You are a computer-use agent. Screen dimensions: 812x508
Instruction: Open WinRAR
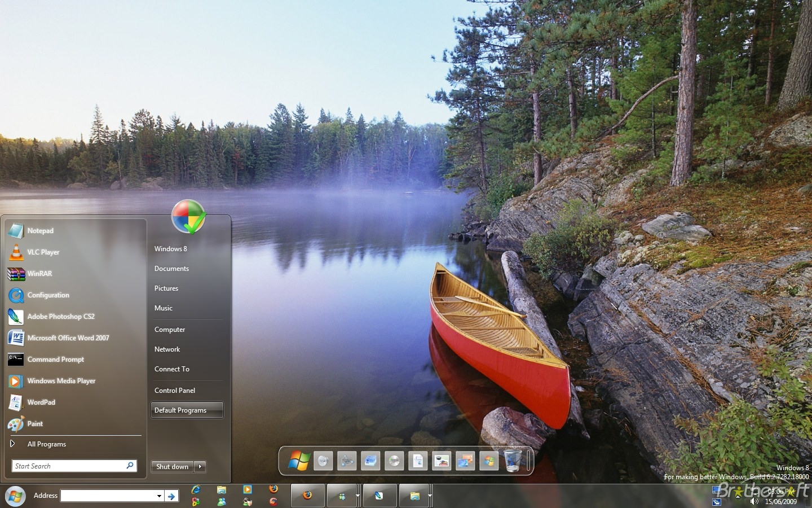pos(39,274)
